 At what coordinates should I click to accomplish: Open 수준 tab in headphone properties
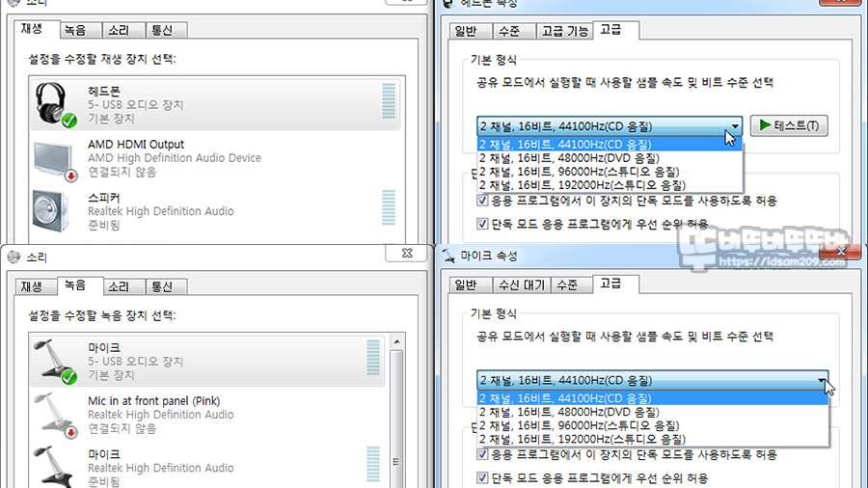(514, 31)
